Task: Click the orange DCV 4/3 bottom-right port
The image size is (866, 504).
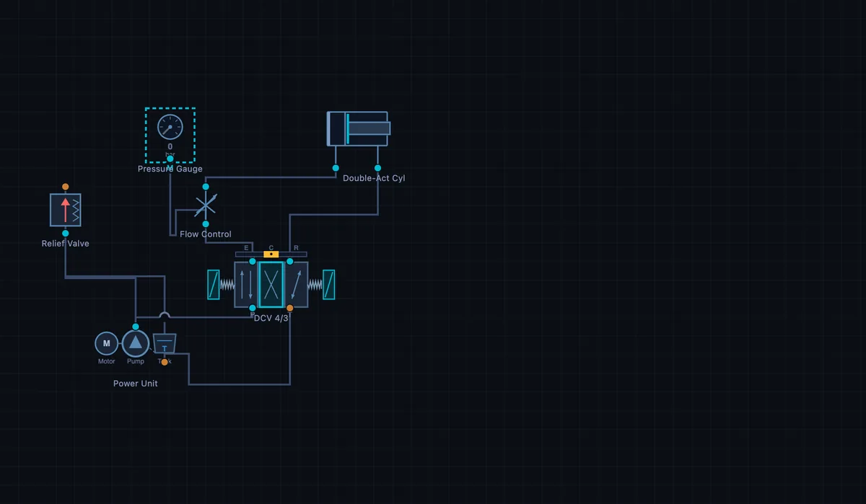Action: pos(290,308)
